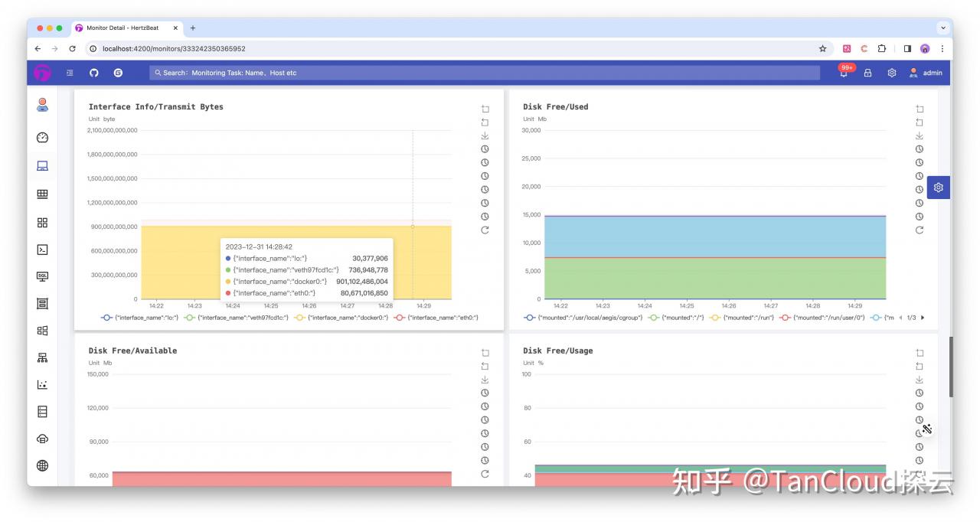Toggle the "eth0:" interface legend series
This screenshot has width=980, height=522.
[x=436, y=317]
